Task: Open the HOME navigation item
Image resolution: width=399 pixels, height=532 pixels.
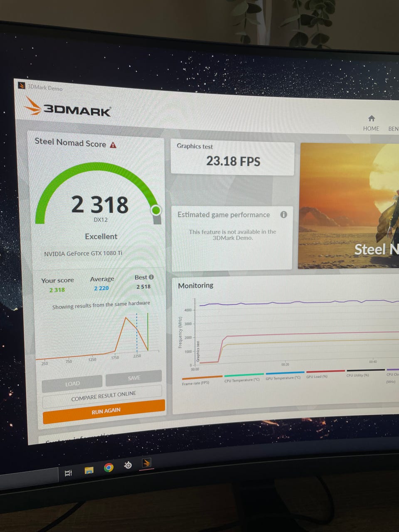Action: pyautogui.click(x=371, y=124)
